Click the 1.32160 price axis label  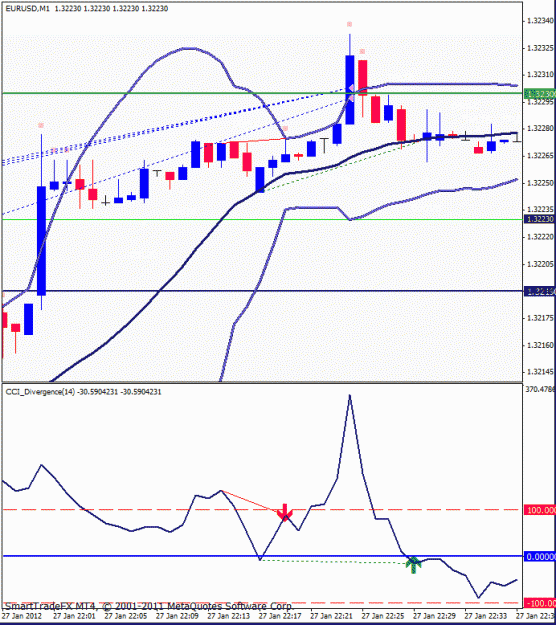[x=540, y=345]
